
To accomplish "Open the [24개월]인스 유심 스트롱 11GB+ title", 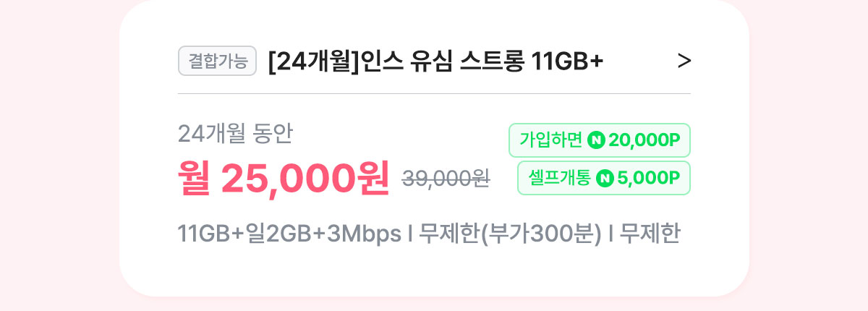I will point(435,62).
